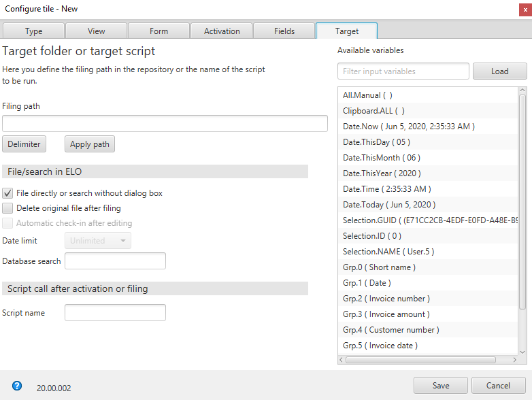
Task: Click the horizontal scroll right arrow
Action: (515, 360)
